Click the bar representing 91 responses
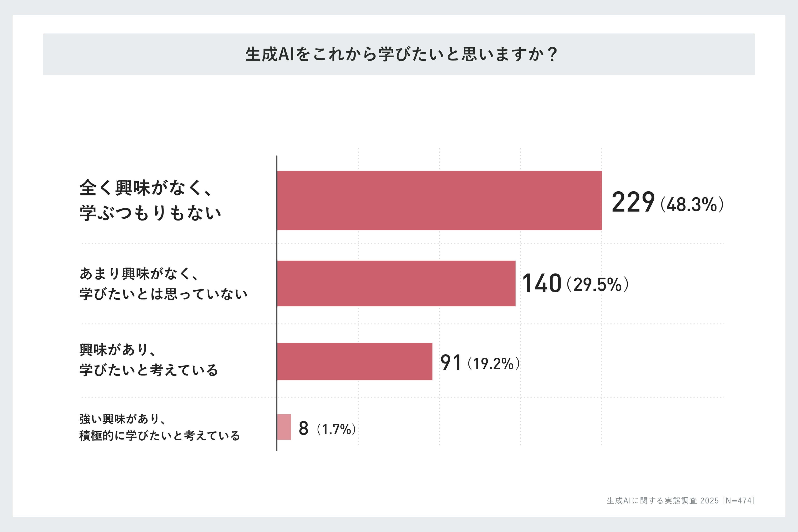This screenshot has width=798, height=532. tap(355, 361)
